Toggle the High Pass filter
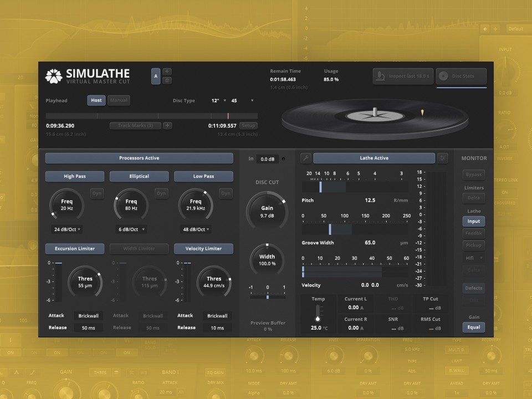This screenshot has height=399, width=532. coord(75,176)
